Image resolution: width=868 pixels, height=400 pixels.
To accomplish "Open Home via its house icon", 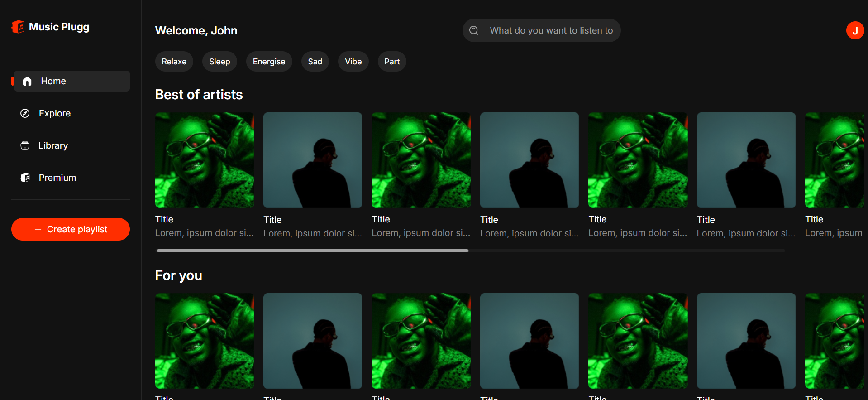I will (x=27, y=81).
